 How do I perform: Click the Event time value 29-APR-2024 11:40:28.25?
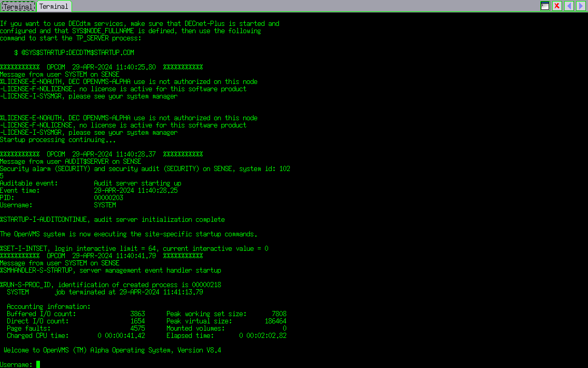tap(135, 190)
